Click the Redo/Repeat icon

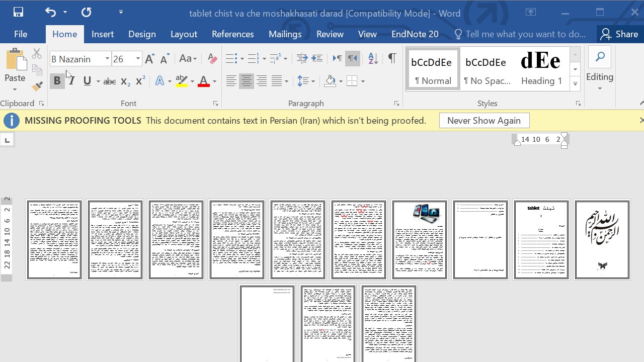point(87,12)
